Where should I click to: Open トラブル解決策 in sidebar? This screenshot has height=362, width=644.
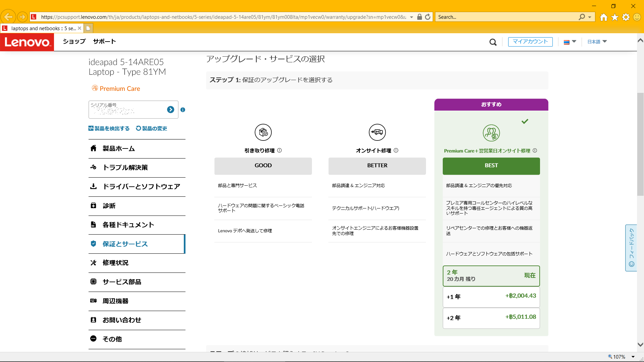[137, 168]
